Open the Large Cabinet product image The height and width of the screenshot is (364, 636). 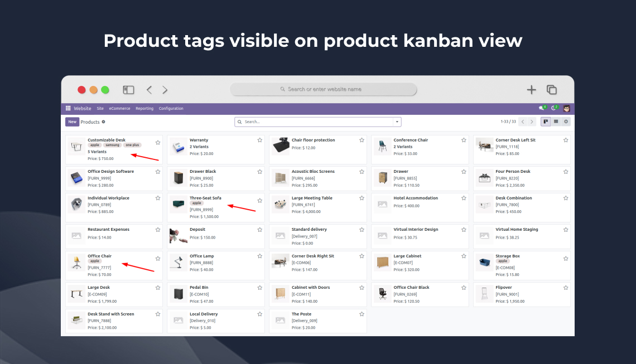(382, 262)
